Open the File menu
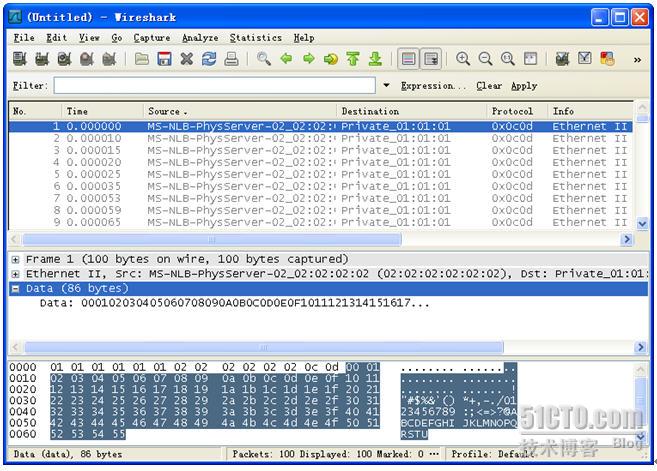The image size is (657, 471). (x=24, y=38)
